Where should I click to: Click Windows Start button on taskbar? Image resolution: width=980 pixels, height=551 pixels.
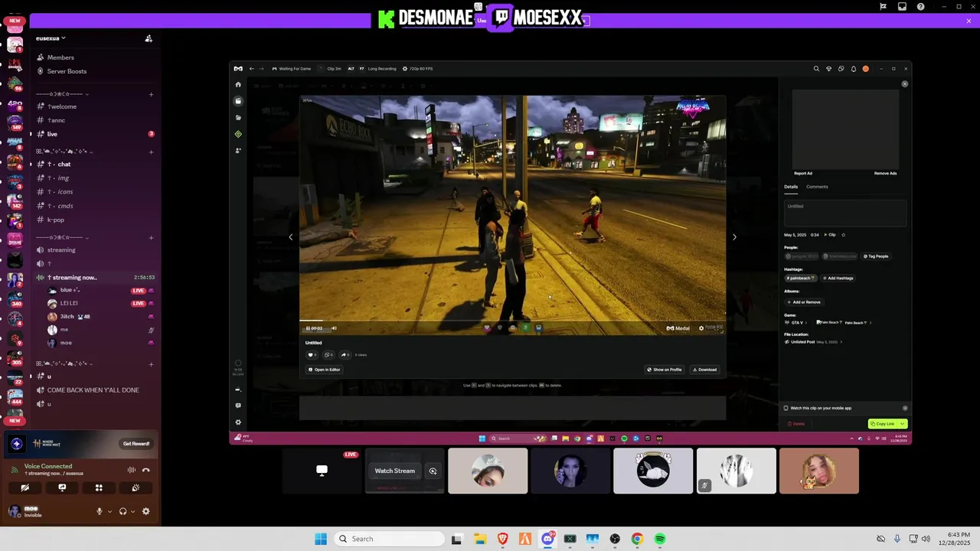click(x=321, y=539)
